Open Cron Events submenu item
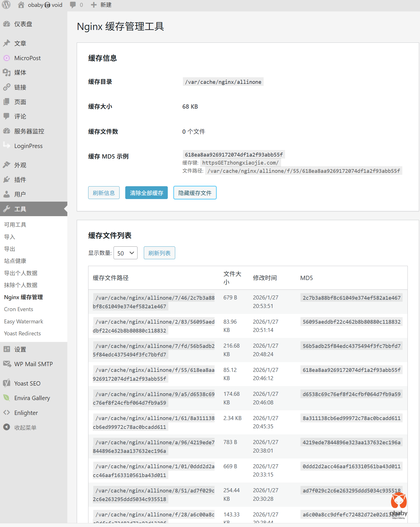420x527 pixels. pos(19,309)
